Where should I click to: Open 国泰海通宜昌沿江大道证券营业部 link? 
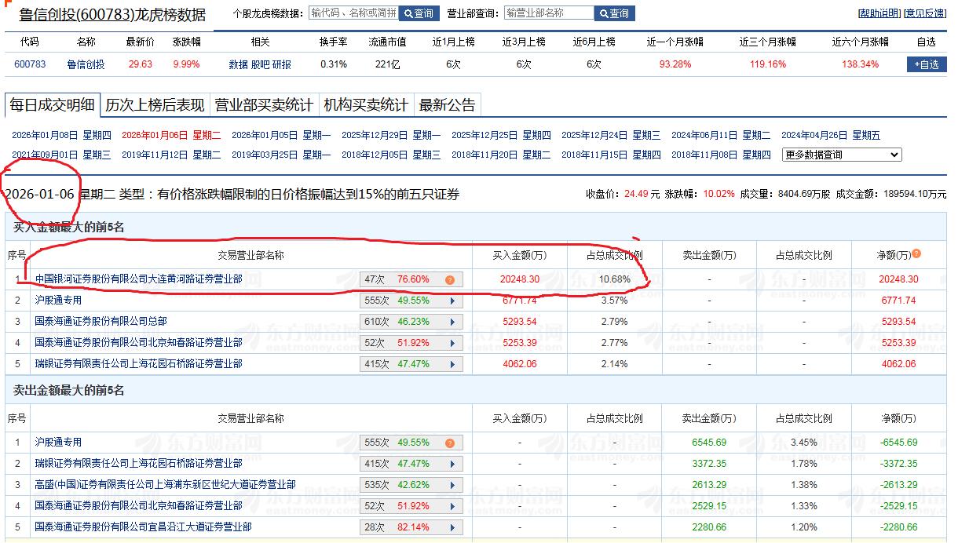(143, 527)
